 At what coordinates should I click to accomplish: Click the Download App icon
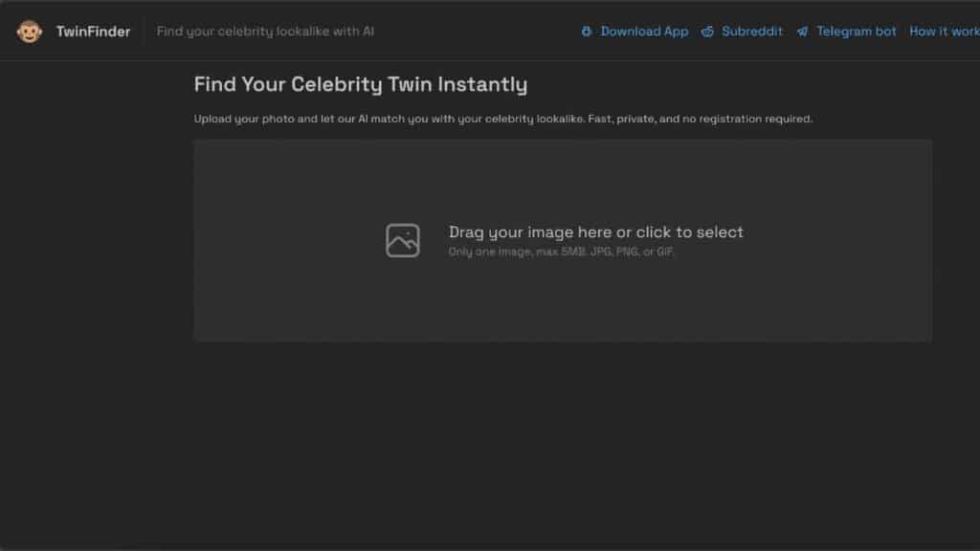[587, 32]
